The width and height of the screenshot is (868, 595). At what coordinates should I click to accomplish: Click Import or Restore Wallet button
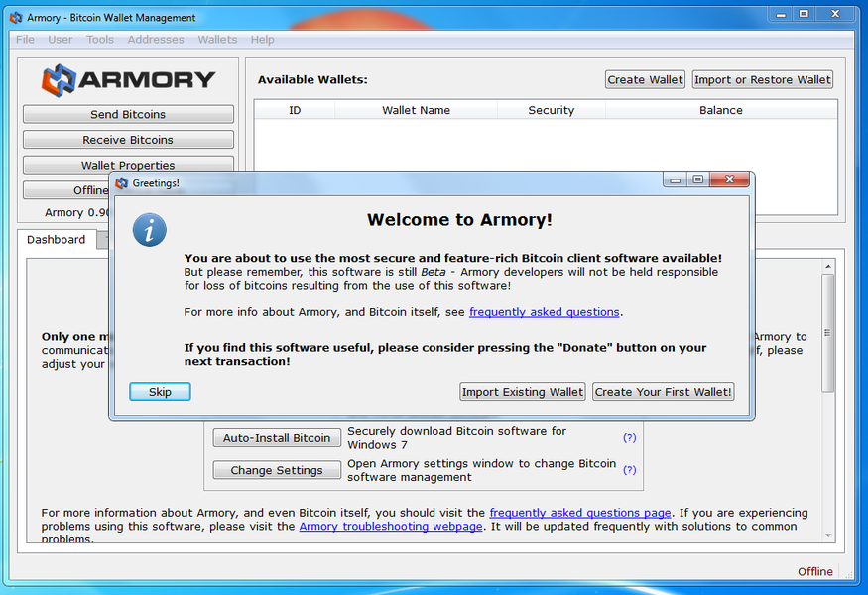[x=762, y=79]
